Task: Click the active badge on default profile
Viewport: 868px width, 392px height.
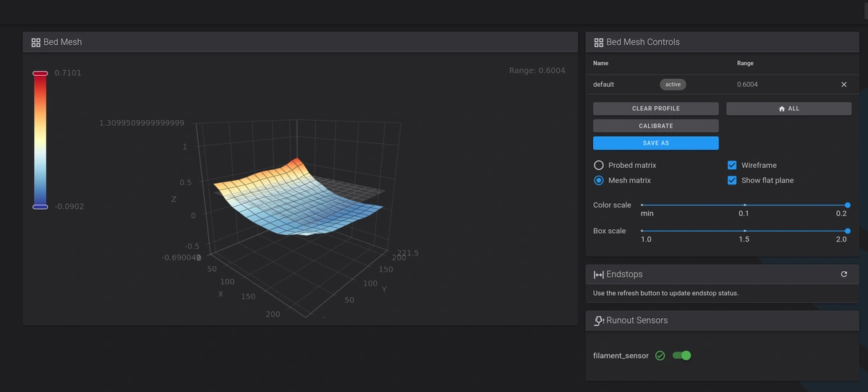Action: pos(673,85)
